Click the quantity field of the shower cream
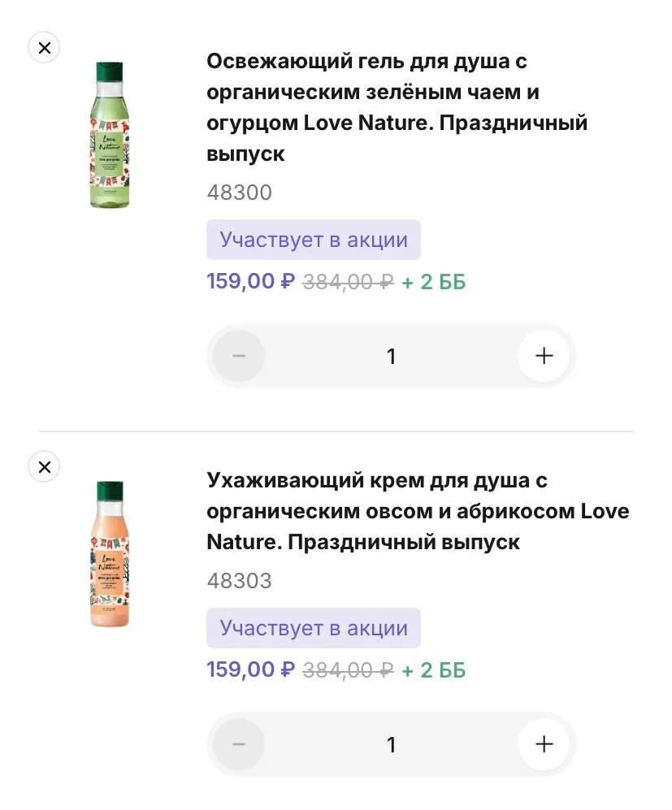This screenshot has width=672, height=810. pyautogui.click(x=391, y=744)
